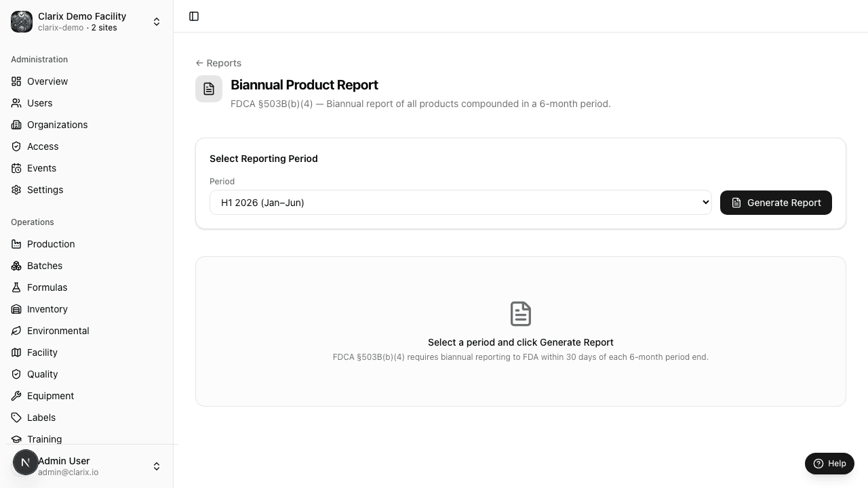Open Settings from the sidebar
Image resolution: width=868 pixels, height=488 pixels.
coord(87,190)
